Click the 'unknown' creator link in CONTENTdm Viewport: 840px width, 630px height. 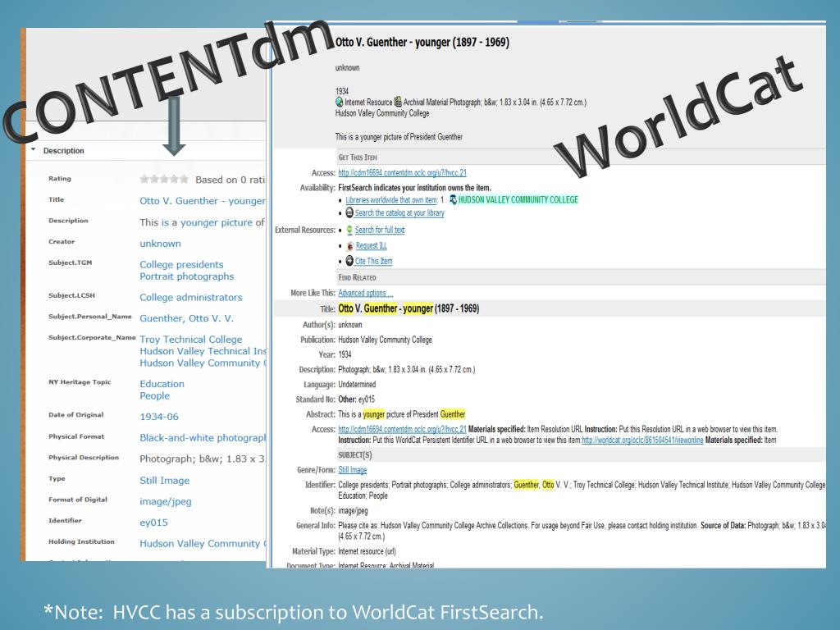click(160, 243)
